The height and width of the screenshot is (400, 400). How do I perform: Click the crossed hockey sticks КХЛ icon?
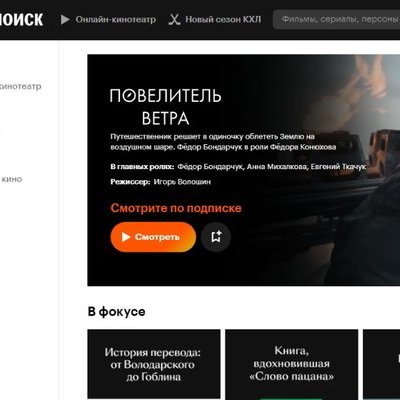click(x=174, y=20)
